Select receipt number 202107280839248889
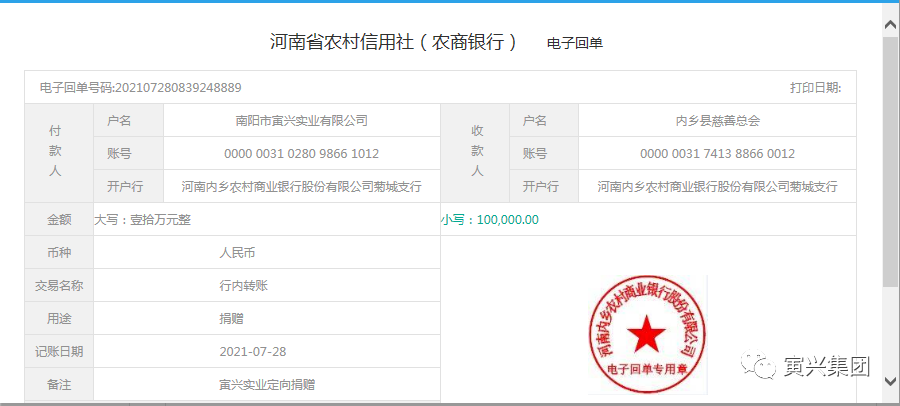Viewport: 900px width, 406px height. tap(178, 88)
